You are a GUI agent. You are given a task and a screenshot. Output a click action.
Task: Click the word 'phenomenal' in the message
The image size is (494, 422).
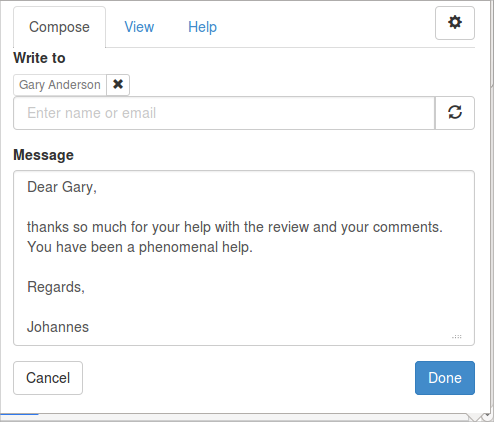pyautogui.click(x=178, y=247)
